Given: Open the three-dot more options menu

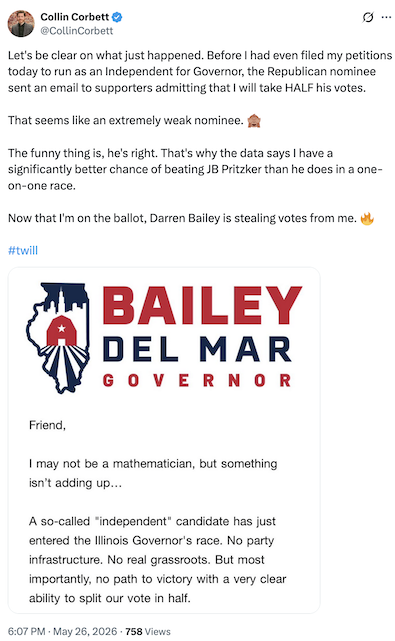Looking at the screenshot, I should coord(386,17).
